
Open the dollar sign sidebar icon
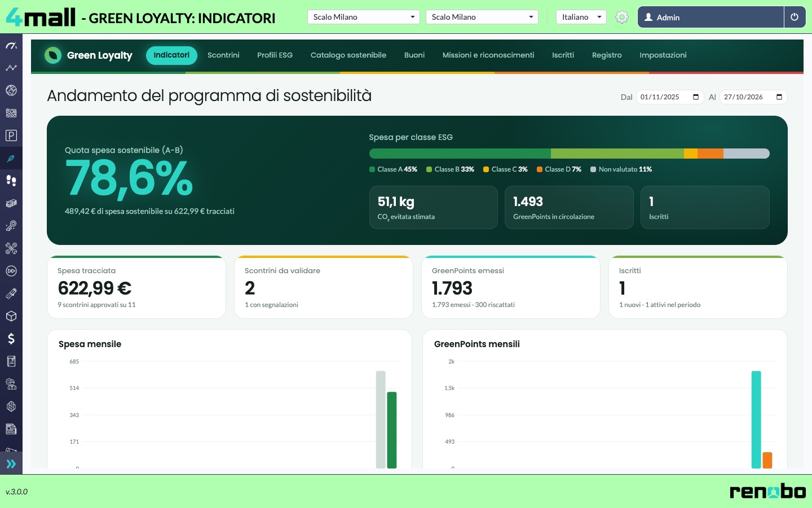11,339
